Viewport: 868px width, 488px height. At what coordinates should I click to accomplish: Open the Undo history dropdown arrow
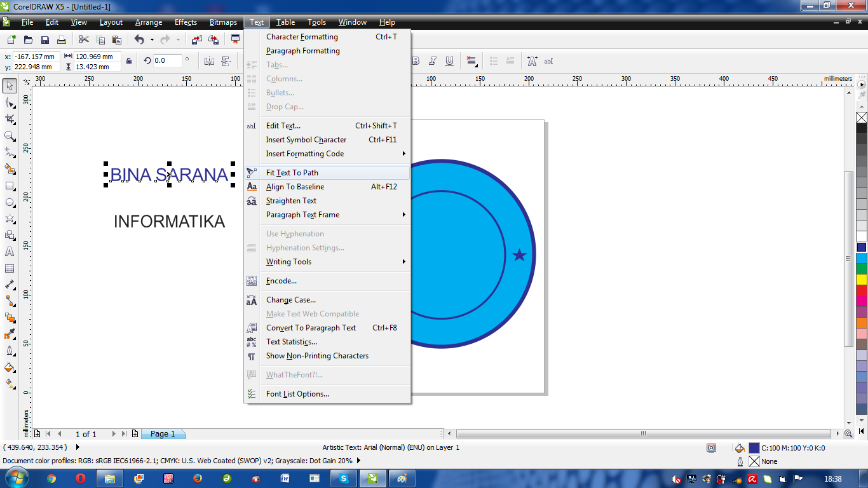[152, 39]
